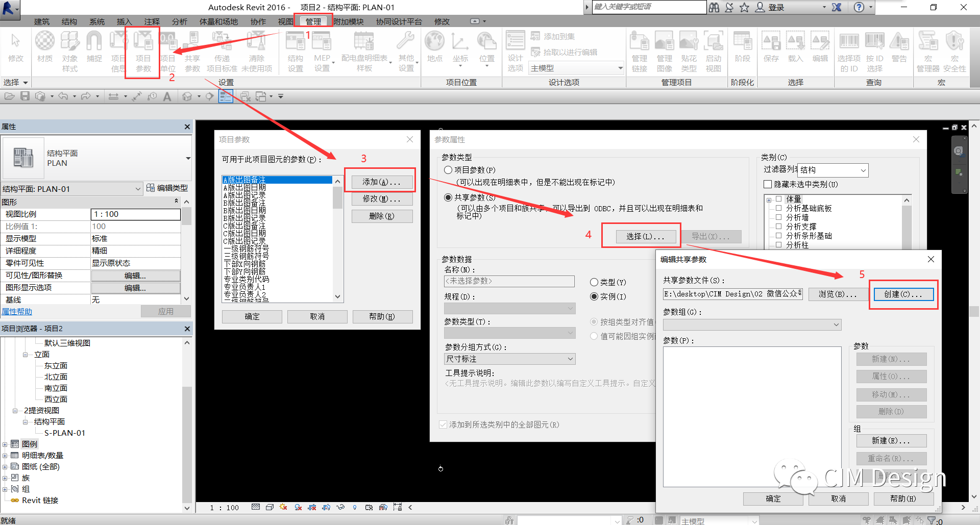Viewport: 980px width, 525px height.
Task: Open the 结构设置 structural settings tool
Action: coord(296,51)
